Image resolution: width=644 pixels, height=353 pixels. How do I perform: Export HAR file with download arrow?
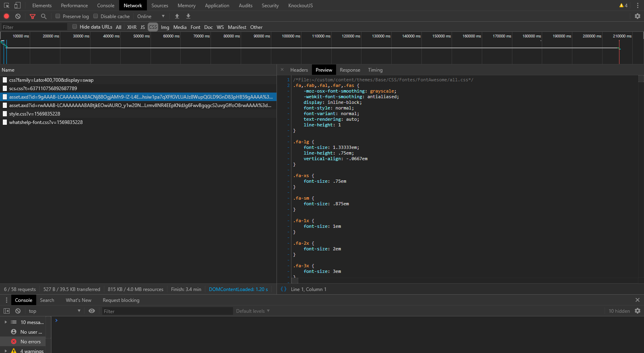[x=188, y=16]
